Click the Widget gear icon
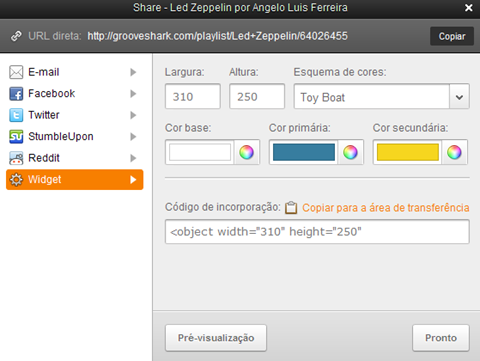 coord(16,180)
